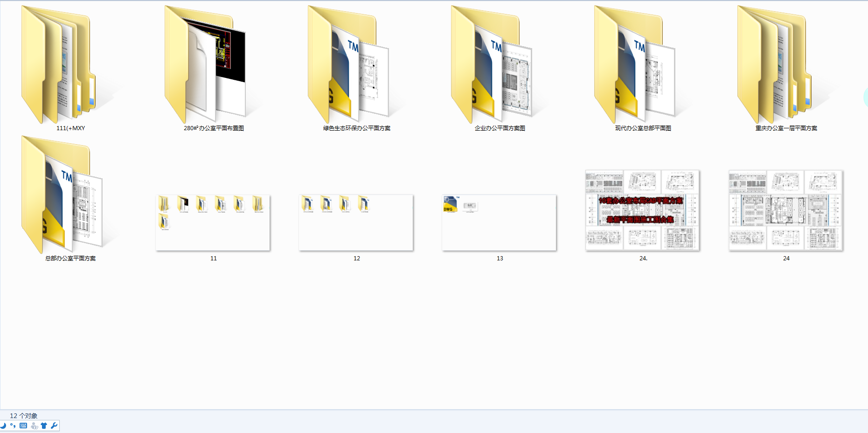The image size is (868, 433).
Task: Open the input method soft keyboard icon
Action: 23,426
